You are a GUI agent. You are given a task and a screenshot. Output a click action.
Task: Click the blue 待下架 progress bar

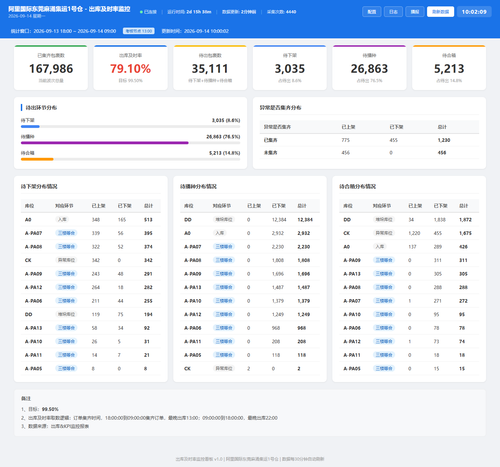coord(30,126)
